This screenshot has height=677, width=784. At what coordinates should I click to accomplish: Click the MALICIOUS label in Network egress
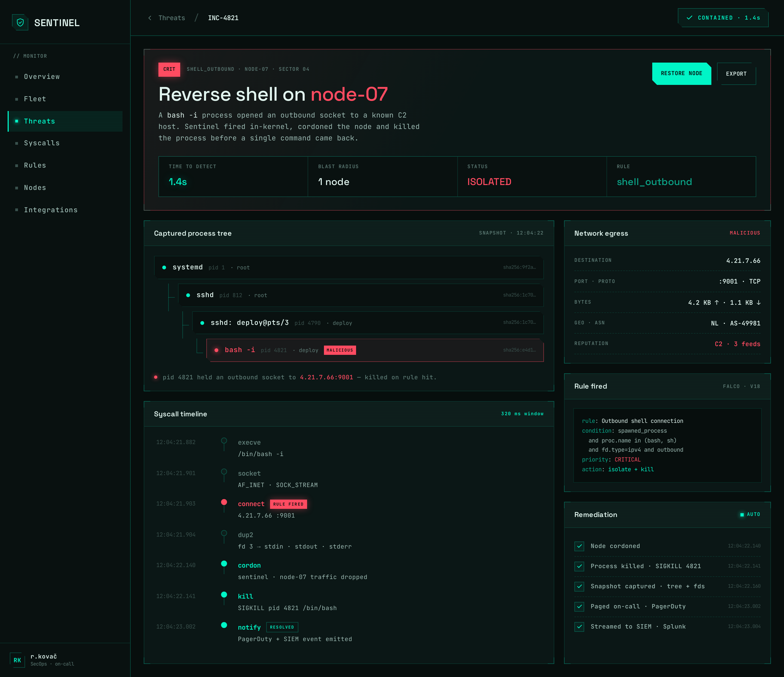pyautogui.click(x=745, y=233)
